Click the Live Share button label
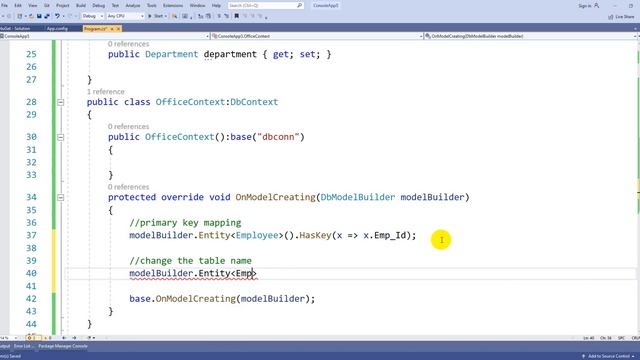Viewport: 640px width, 360px height. (x=624, y=17)
